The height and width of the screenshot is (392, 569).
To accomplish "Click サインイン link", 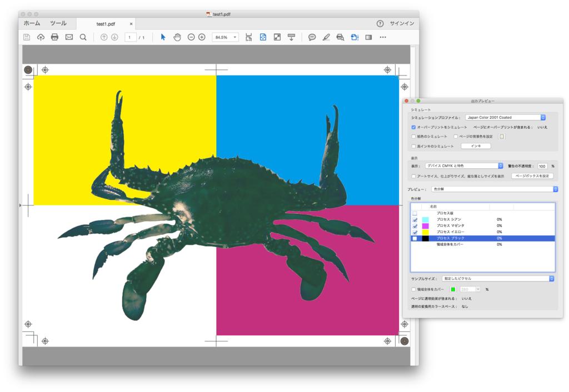I will click(402, 23).
